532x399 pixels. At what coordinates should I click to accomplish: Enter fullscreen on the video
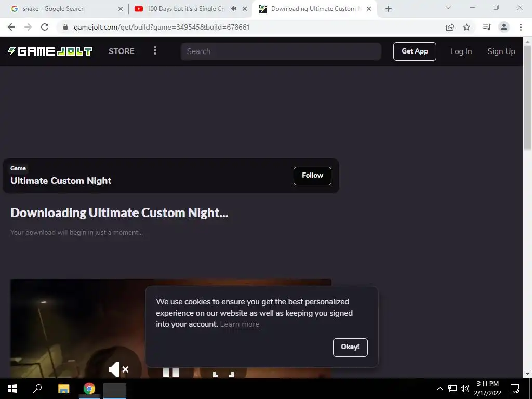coord(223,374)
